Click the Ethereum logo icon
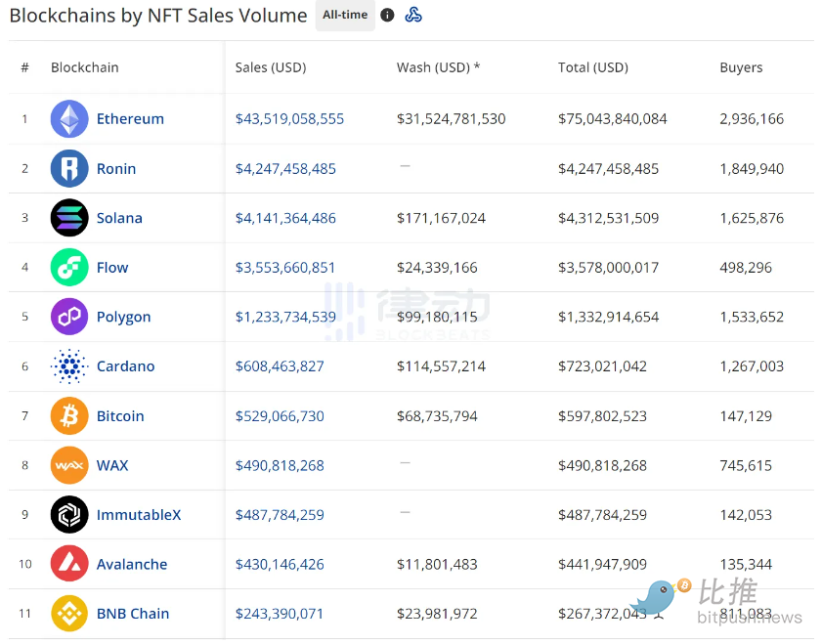 click(69, 119)
